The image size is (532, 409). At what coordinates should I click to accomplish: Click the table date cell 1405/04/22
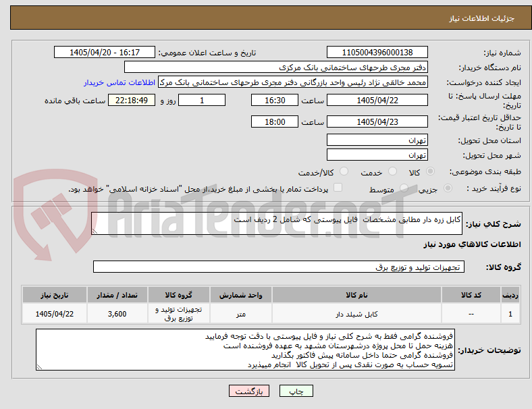(54, 314)
